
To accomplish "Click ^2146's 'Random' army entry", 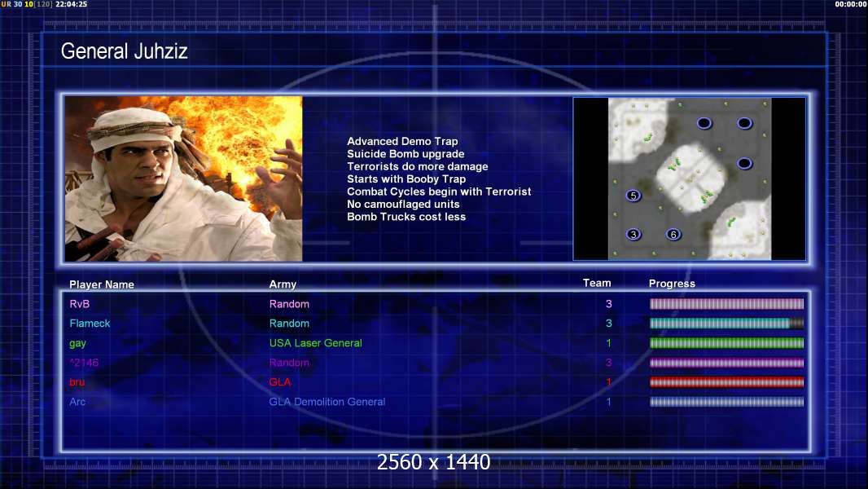I will [x=290, y=363].
